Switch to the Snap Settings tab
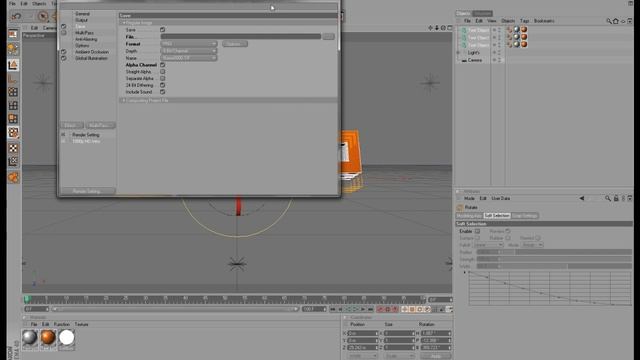640x360 pixels. [x=525, y=216]
